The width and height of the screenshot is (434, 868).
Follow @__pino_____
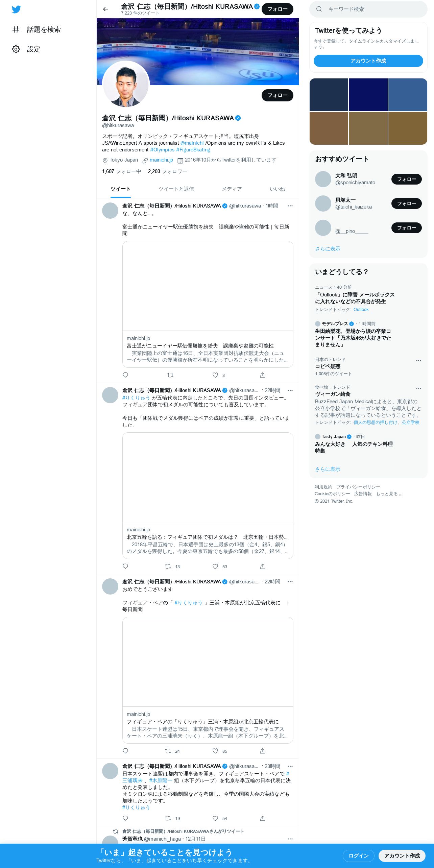click(x=407, y=228)
